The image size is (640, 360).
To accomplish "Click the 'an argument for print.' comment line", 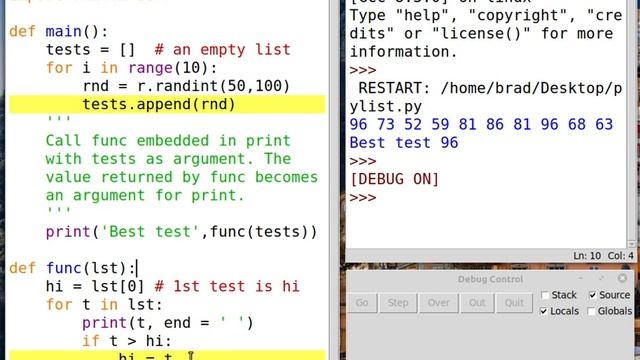I will click(145, 196).
